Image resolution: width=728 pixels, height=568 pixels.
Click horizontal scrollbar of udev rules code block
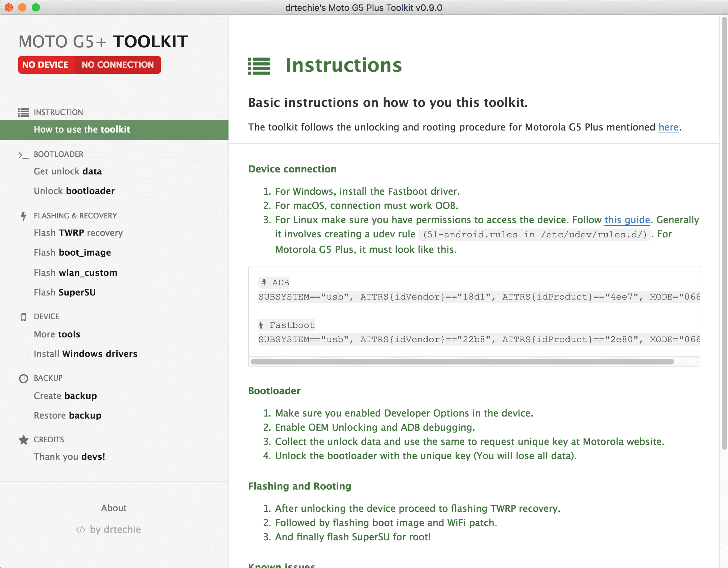(462, 362)
